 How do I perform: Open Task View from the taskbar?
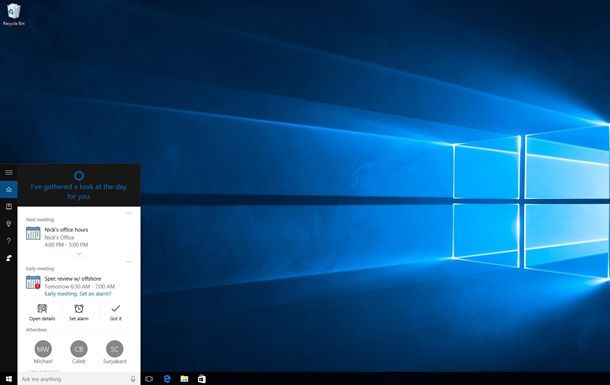149,379
